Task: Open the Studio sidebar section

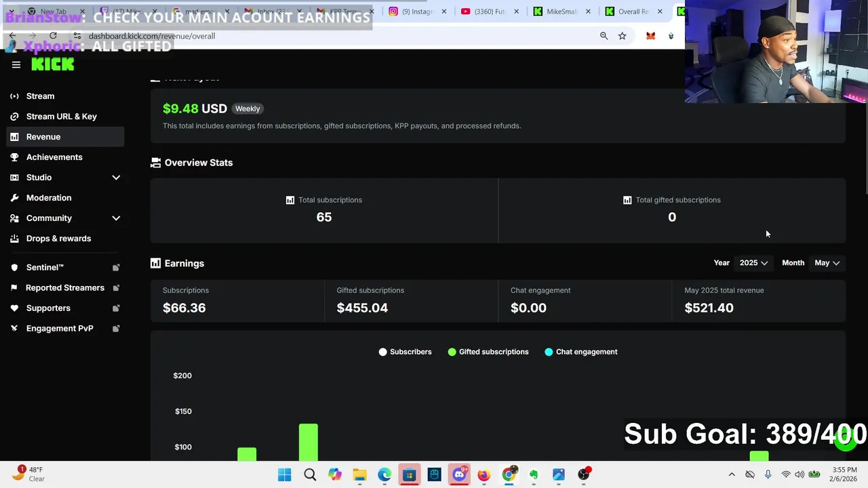Action: tap(65, 178)
